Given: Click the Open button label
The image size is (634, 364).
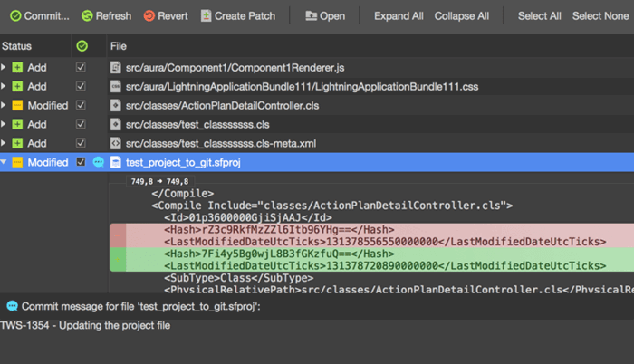Looking at the screenshot, I should (x=332, y=16).
